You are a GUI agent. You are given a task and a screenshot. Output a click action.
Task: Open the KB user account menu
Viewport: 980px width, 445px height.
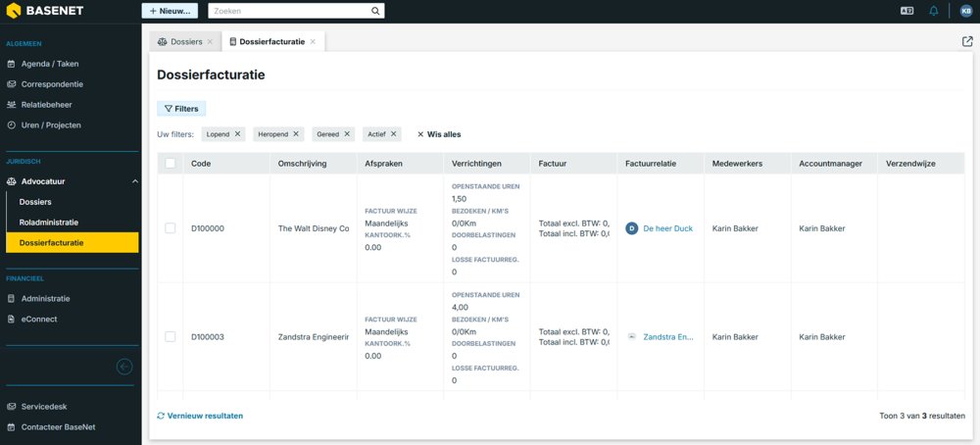(x=966, y=11)
